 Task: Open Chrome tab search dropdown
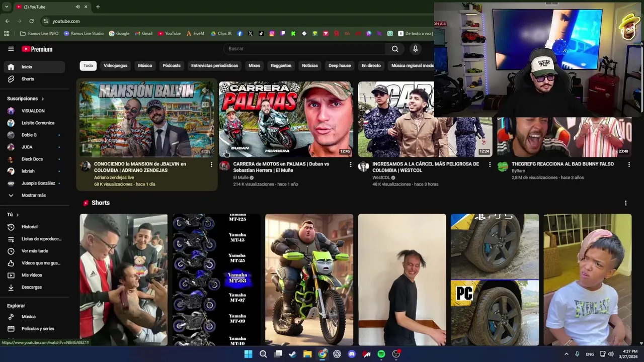[6, 7]
